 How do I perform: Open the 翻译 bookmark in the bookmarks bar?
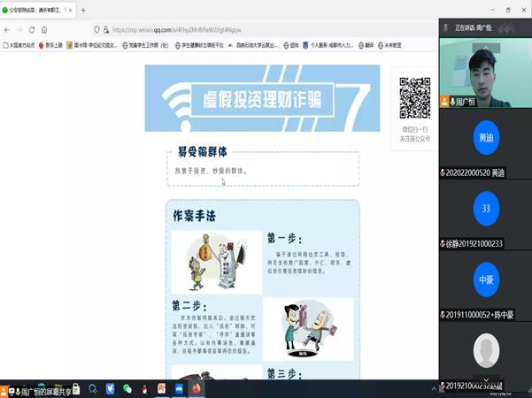tap(362, 45)
